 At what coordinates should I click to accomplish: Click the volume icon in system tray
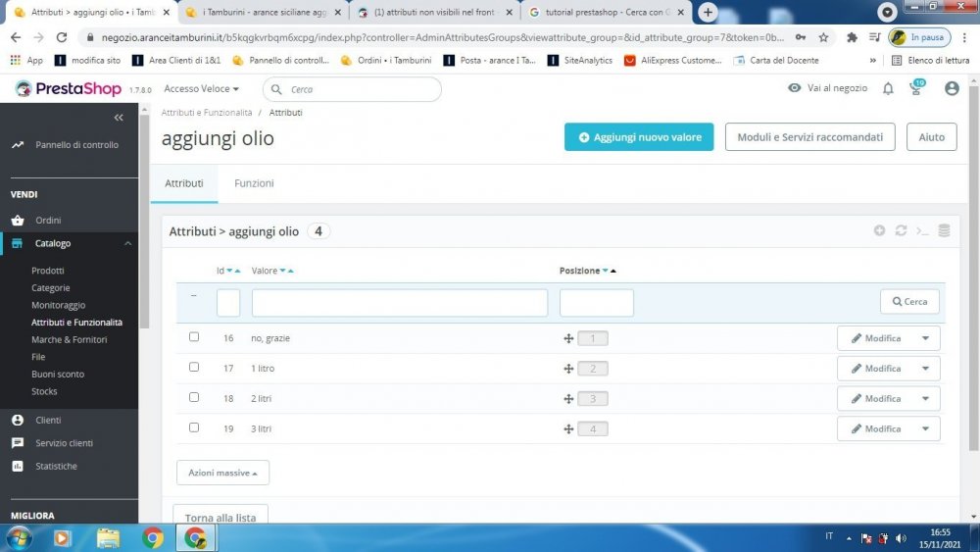pyautogui.click(x=901, y=538)
